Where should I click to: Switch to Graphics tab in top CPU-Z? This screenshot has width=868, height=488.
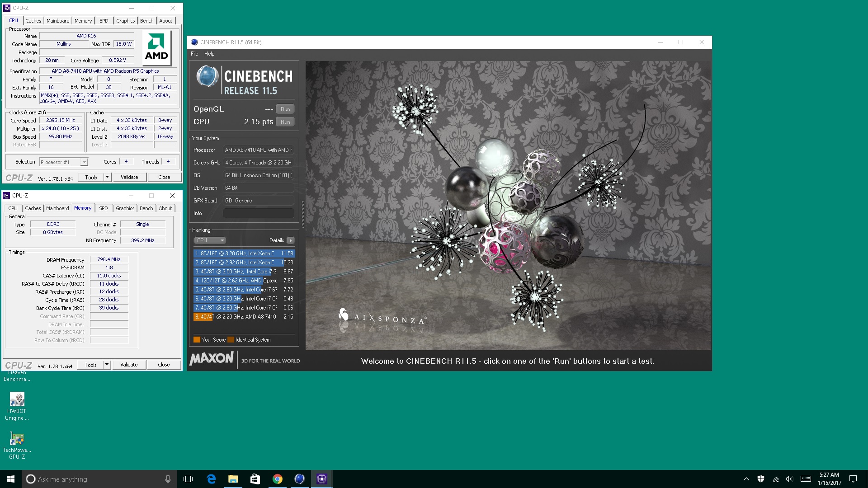point(125,21)
